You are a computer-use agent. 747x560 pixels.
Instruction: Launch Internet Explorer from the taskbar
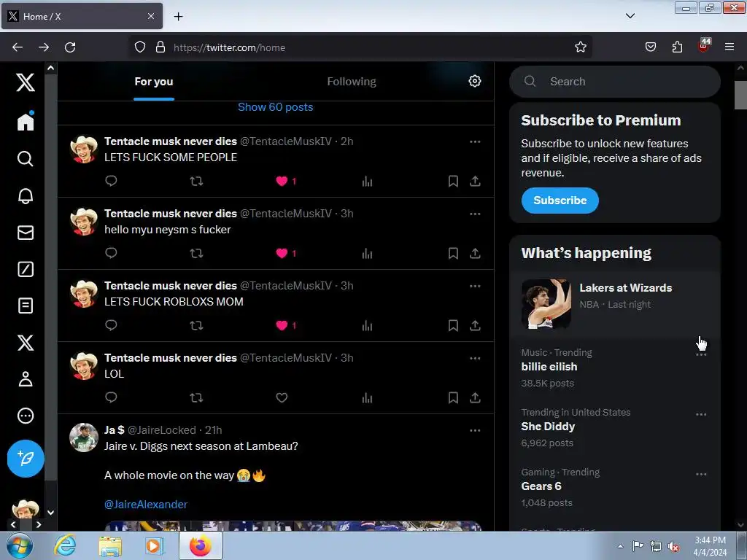point(65,545)
